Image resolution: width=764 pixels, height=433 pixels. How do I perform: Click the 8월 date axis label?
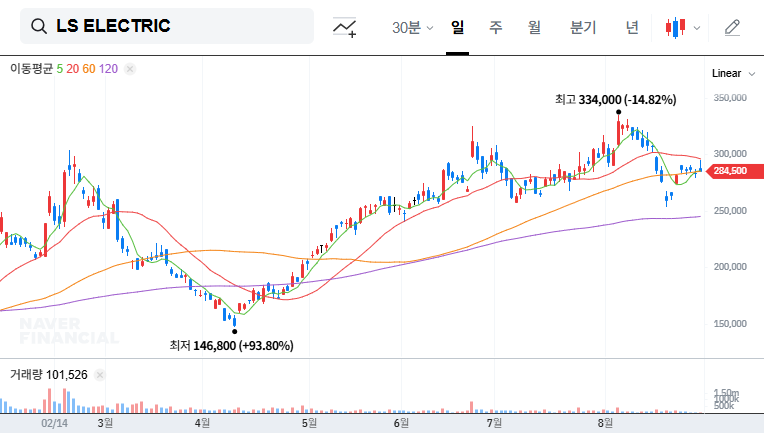[x=605, y=423]
